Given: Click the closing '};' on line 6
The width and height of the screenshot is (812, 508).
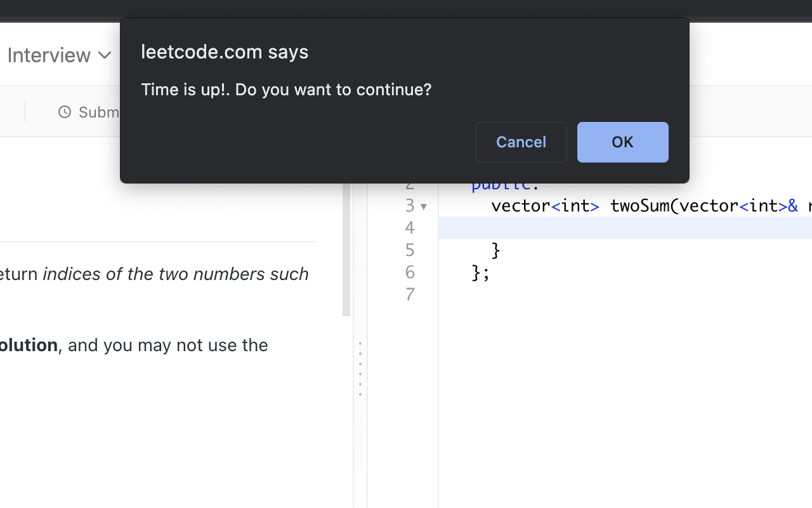Looking at the screenshot, I should pos(481,273).
